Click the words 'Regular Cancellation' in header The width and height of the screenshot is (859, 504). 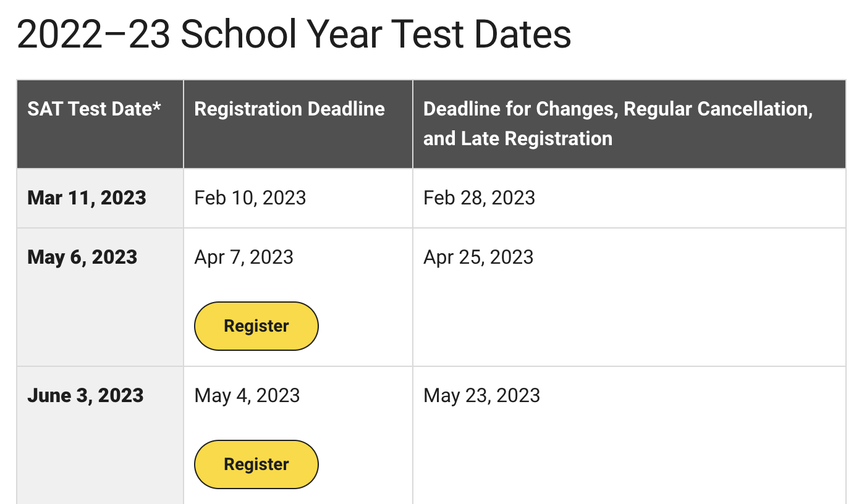point(716,109)
